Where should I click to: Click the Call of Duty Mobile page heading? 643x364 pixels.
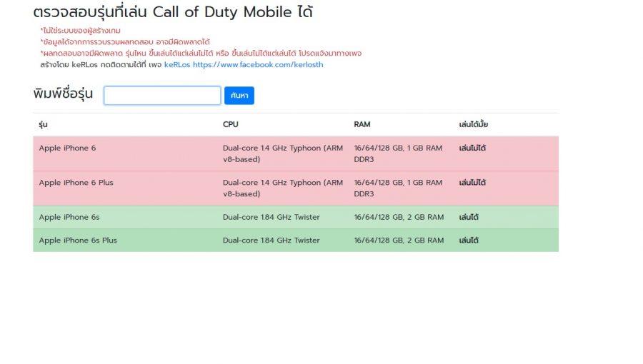(173, 12)
